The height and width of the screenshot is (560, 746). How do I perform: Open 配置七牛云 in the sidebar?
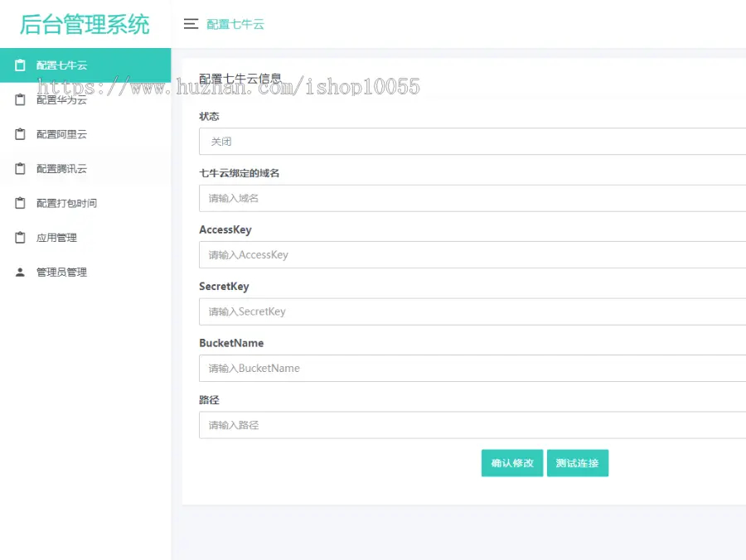tap(85, 65)
